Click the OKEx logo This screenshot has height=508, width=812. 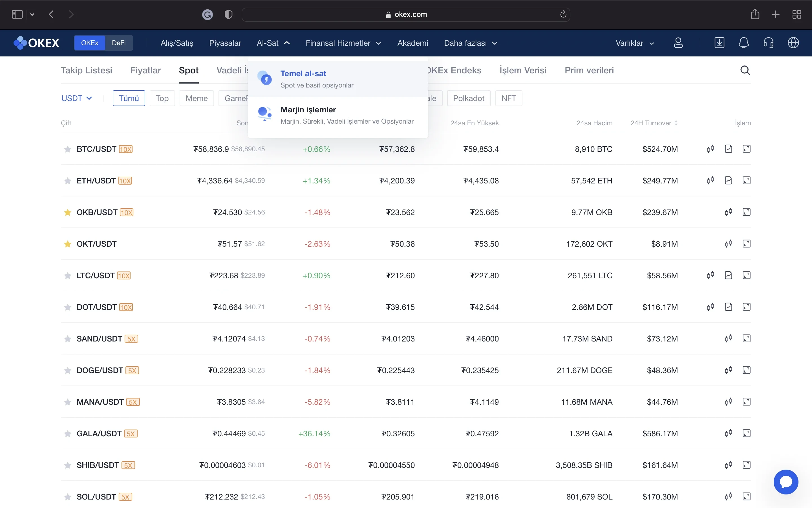[x=36, y=43]
